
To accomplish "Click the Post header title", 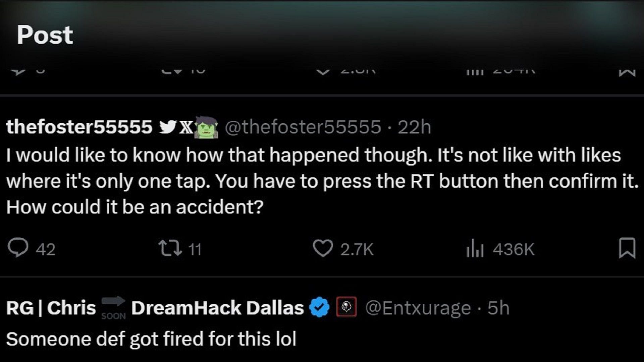I will click(45, 35).
